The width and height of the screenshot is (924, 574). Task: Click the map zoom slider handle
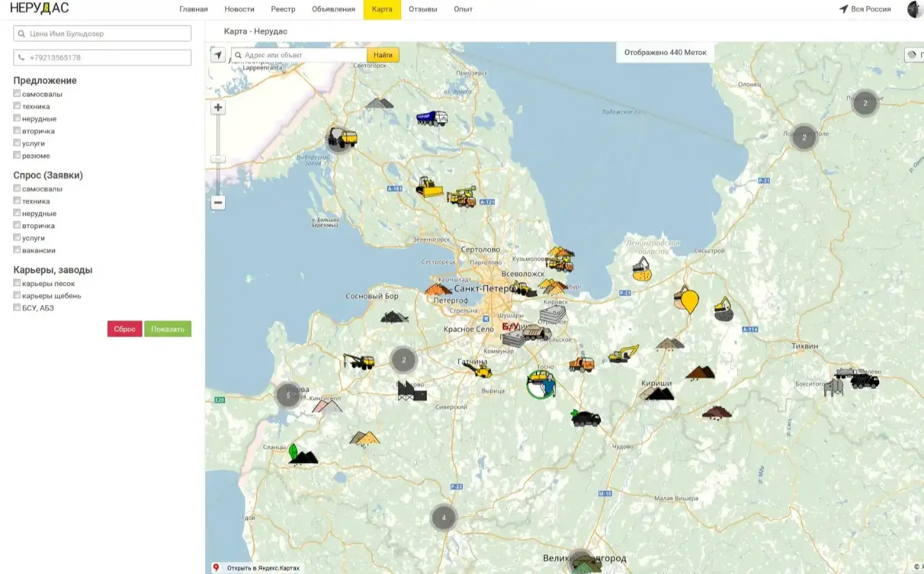(218, 159)
